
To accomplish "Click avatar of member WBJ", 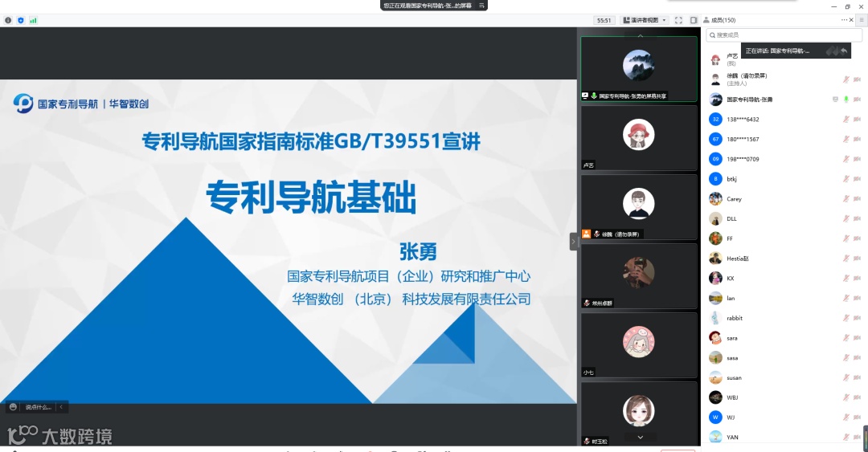I will coord(715,397).
